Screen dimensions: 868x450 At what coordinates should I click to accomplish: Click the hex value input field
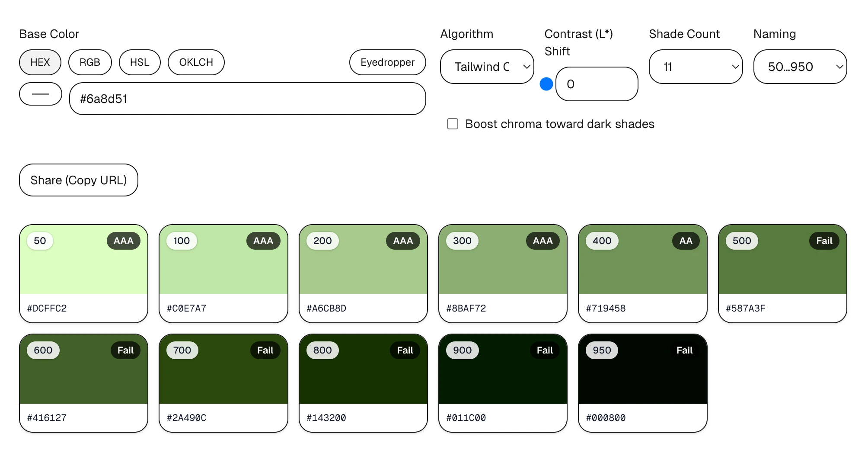247,99
